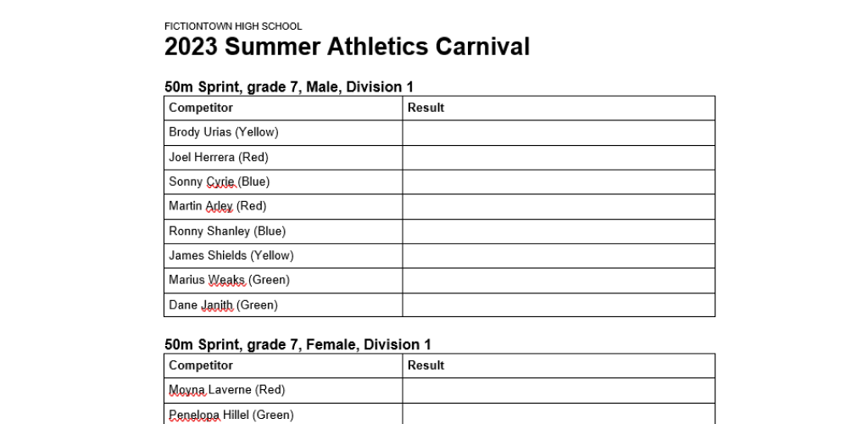This screenshot has width=868, height=424.
Task: Place cursor in Sonny Cyrie's Result cell
Action: point(558,181)
